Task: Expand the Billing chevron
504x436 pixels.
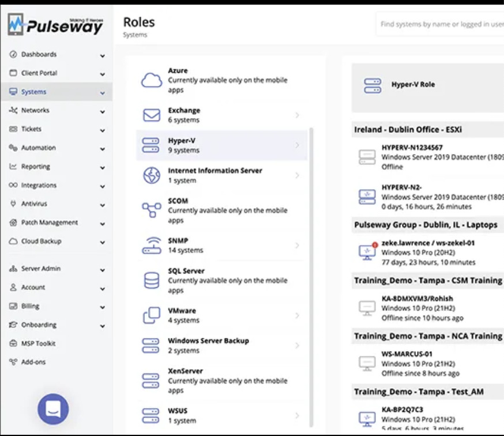Action: tap(102, 307)
